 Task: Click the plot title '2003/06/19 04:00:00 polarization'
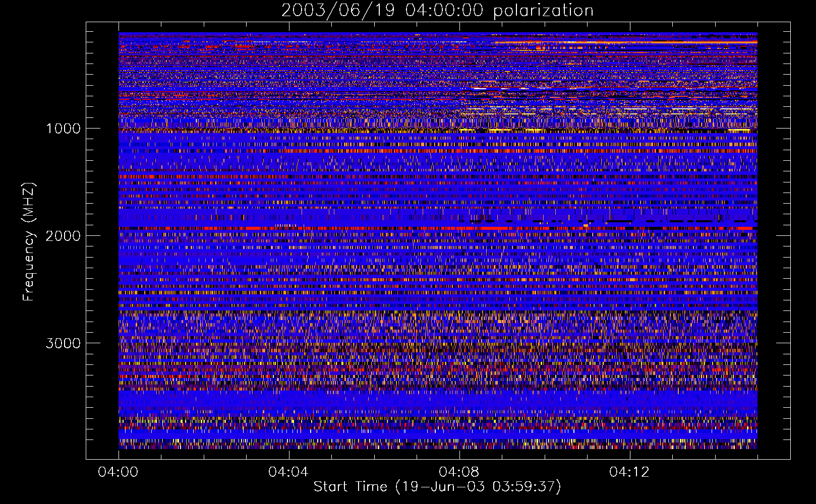437,11
